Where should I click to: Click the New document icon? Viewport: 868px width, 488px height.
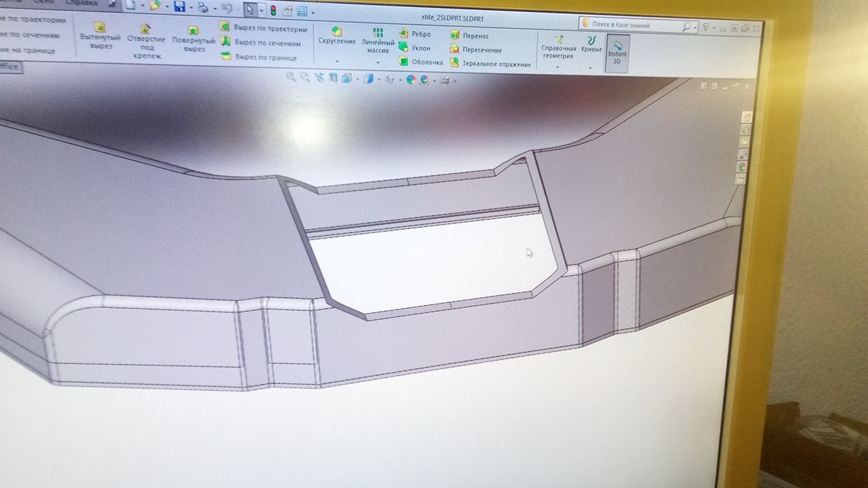tap(131, 5)
